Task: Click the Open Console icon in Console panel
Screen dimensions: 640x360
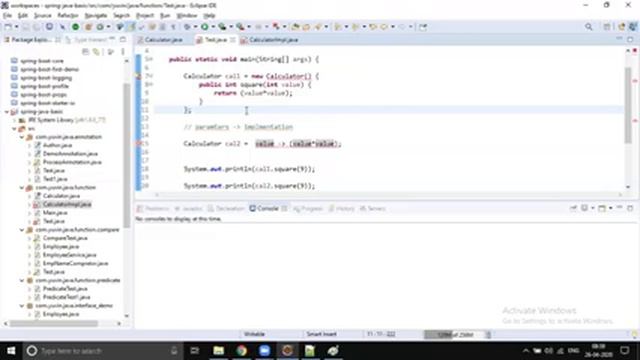Action: [x=602, y=208]
